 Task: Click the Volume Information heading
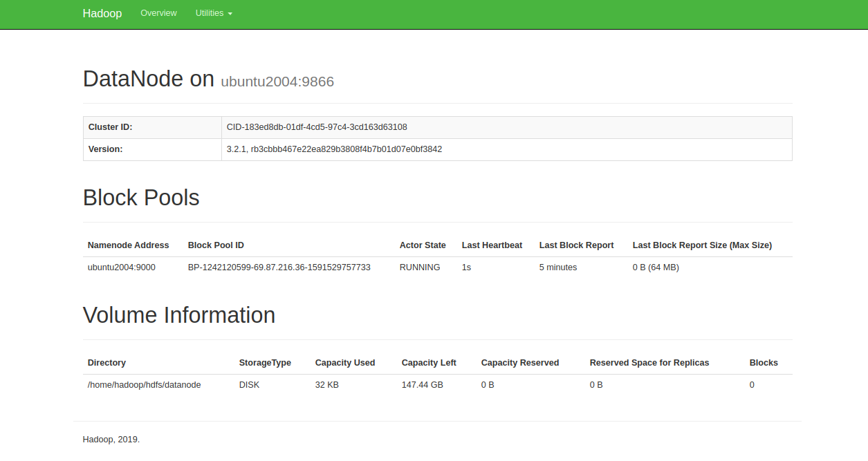pyautogui.click(x=179, y=315)
